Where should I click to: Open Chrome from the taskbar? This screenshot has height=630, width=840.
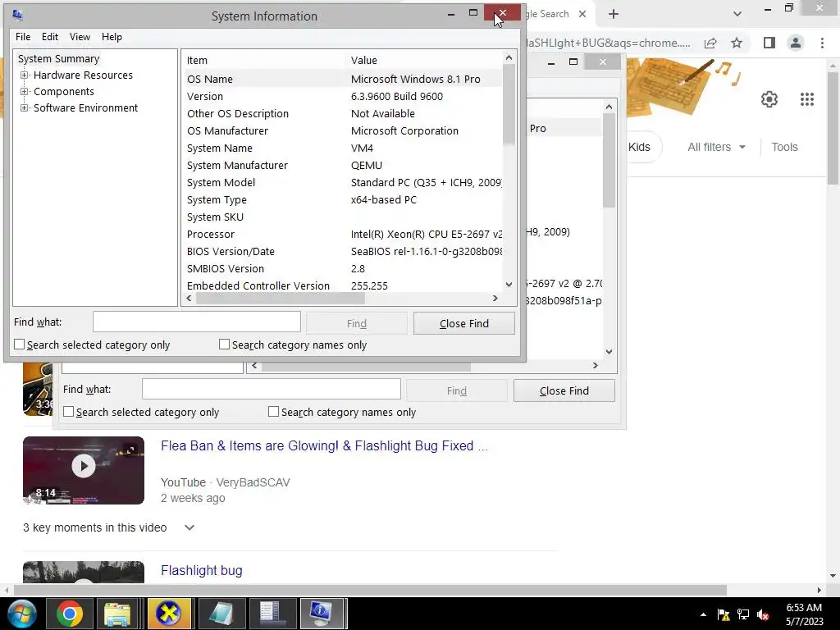(69, 614)
